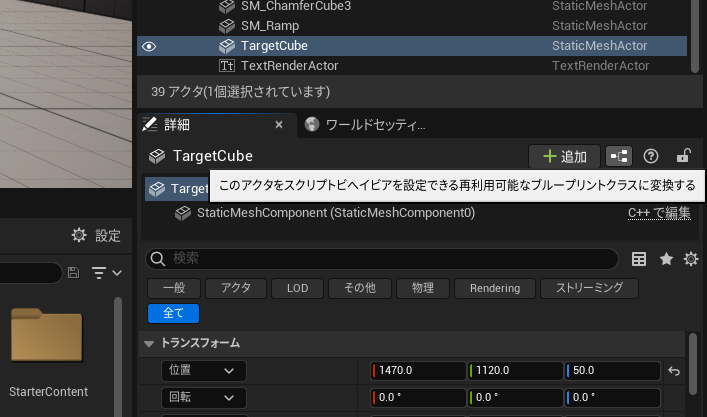Screen dimensions: 707x417
Task: Collapse the トランスフォーム section
Action: (149, 344)
